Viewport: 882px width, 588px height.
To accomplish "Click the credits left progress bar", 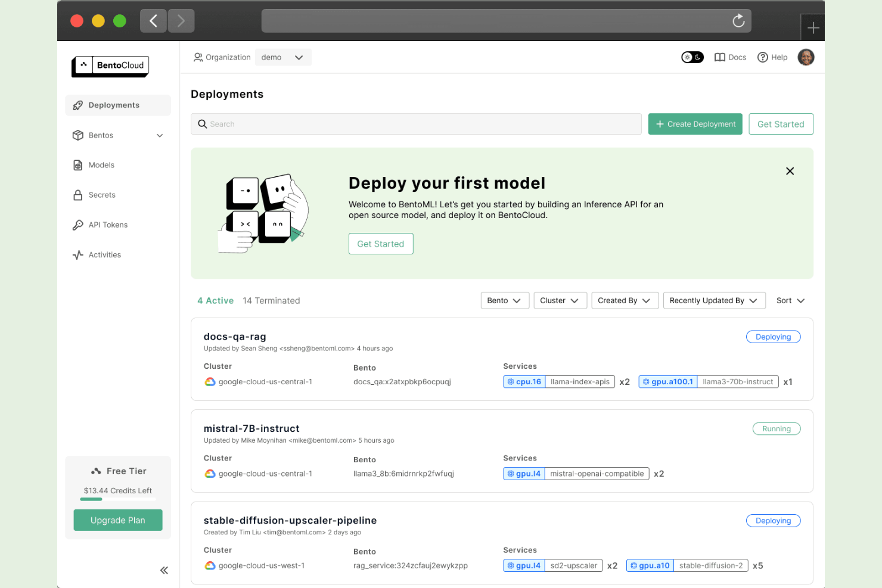I will (x=118, y=499).
